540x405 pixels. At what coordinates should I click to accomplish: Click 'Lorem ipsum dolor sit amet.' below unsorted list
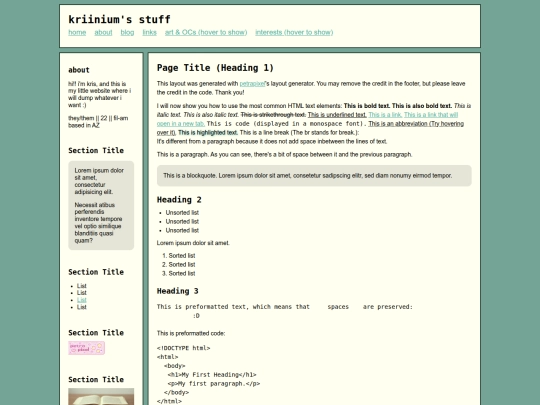pos(193,243)
